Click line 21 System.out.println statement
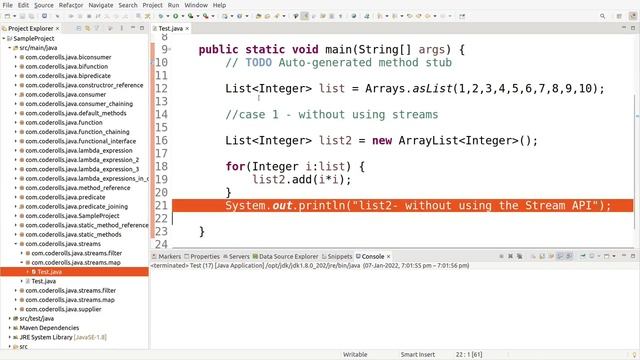The height and width of the screenshot is (360, 640). 418,205
